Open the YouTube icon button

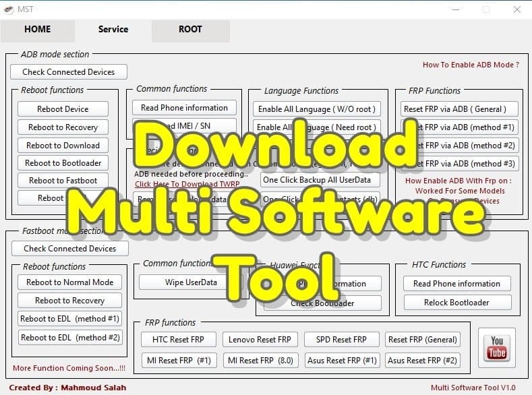coord(497,348)
